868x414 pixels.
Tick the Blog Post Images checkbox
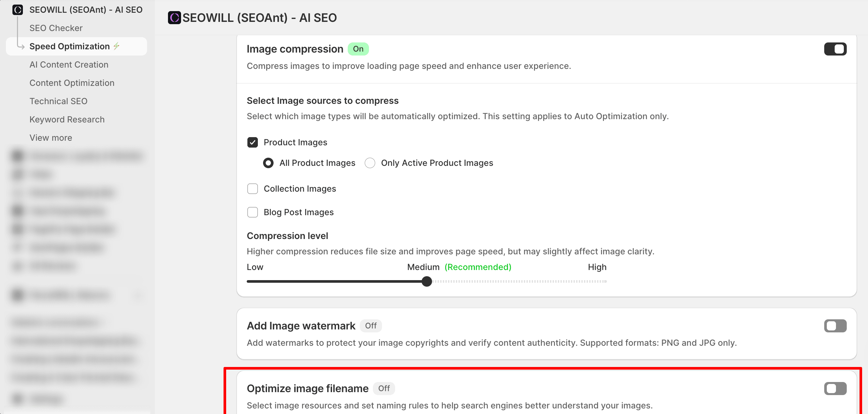252,212
